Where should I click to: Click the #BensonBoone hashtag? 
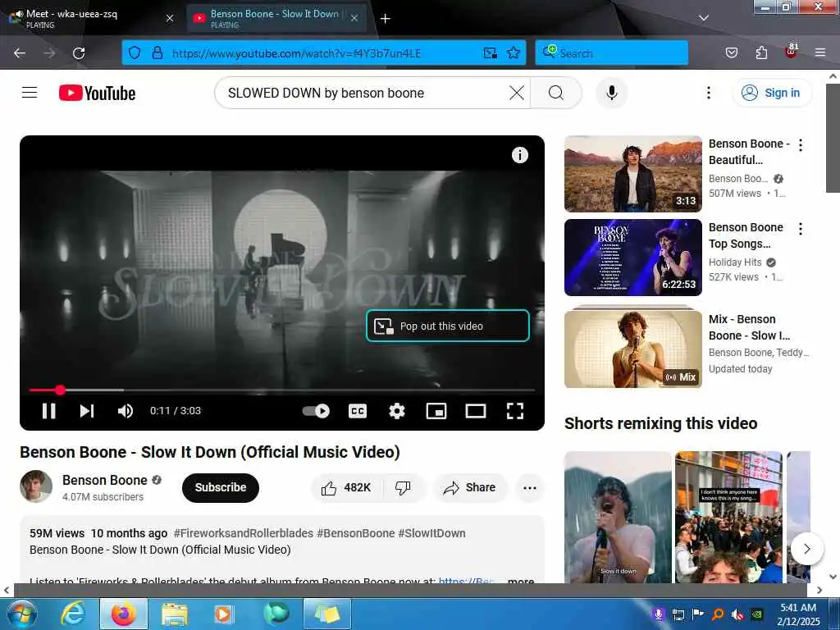[356, 533]
